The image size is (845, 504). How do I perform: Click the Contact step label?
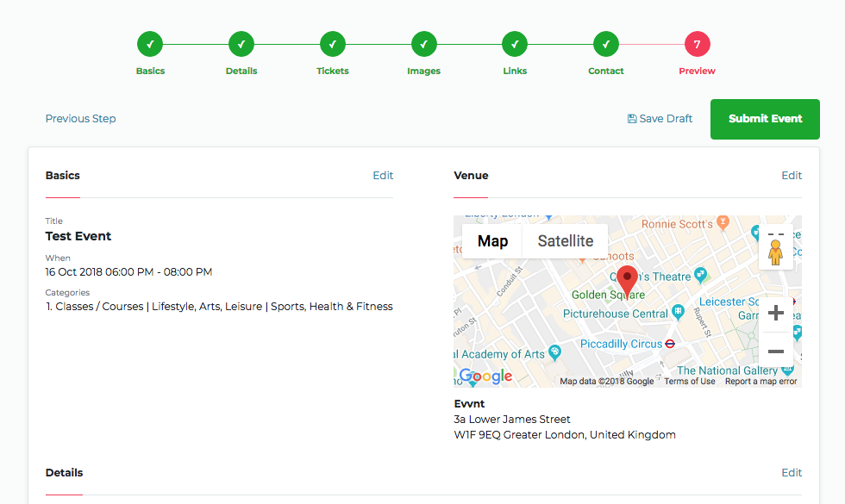coord(606,71)
